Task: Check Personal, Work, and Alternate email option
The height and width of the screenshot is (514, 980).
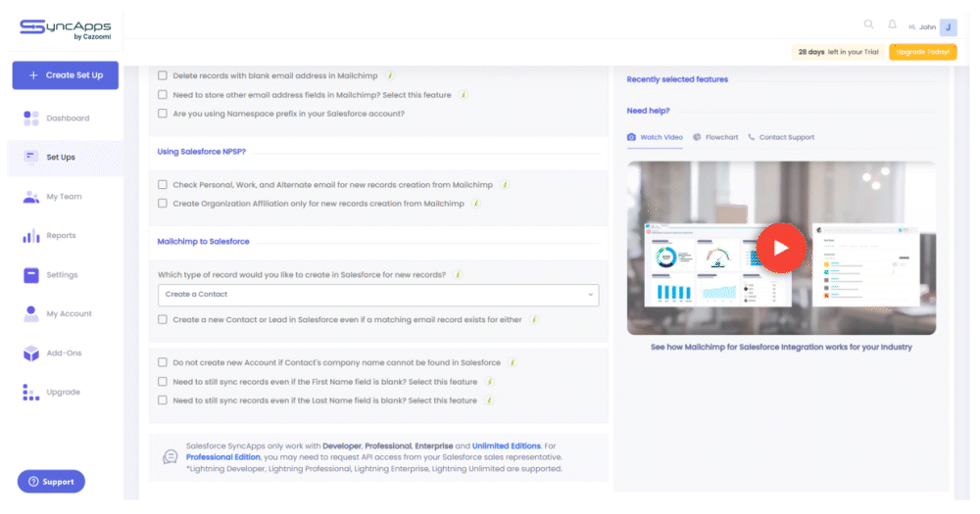Action: 163,185
